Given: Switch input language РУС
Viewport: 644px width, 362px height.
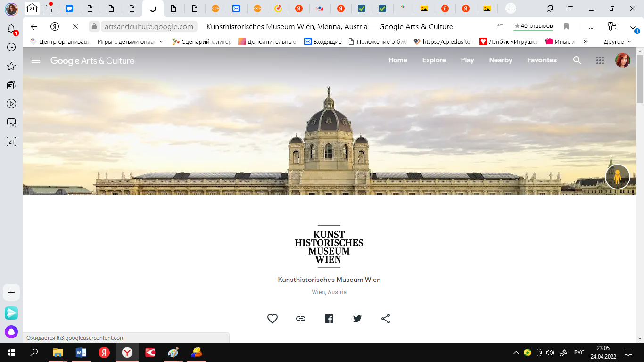Looking at the screenshot, I should (x=579, y=353).
